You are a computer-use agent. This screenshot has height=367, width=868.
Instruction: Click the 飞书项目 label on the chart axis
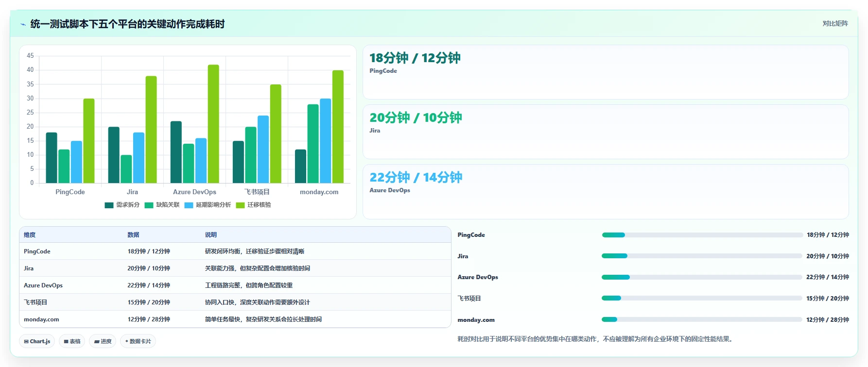pos(257,192)
